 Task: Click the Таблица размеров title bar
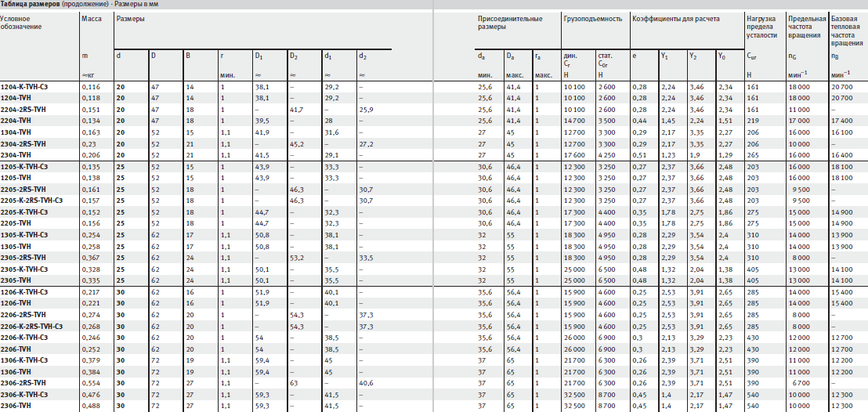[434, 4]
